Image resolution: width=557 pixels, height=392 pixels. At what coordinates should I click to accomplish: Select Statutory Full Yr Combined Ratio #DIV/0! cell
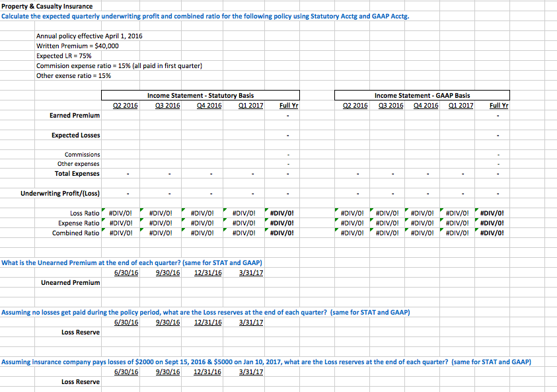click(282, 233)
